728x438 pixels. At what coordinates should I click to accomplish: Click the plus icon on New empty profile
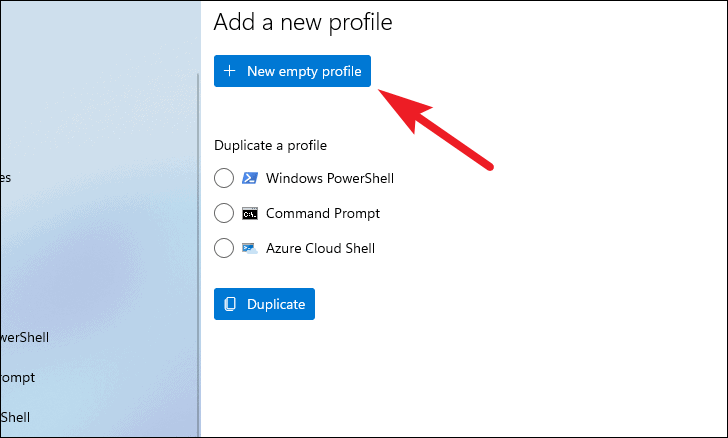(229, 71)
